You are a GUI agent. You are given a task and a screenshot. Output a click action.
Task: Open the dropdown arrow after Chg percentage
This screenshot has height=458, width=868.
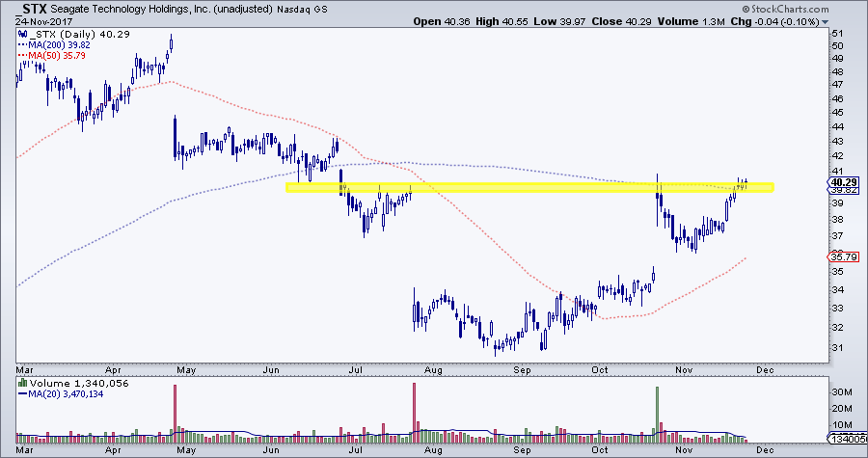pyautogui.click(x=826, y=22)
